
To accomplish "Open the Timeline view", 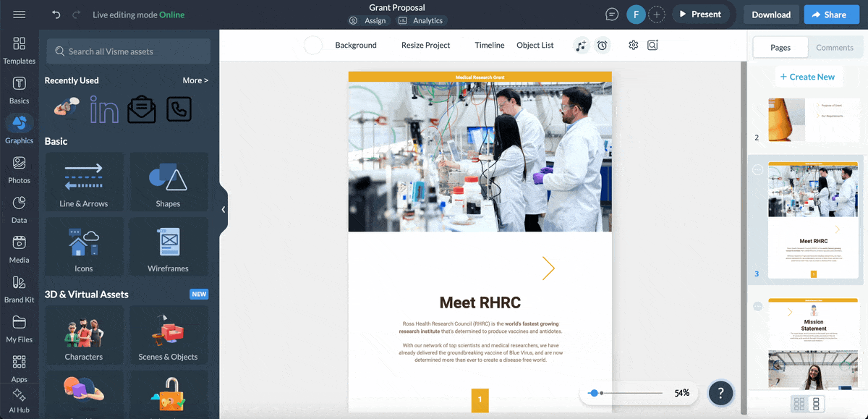I will (x=489, y=45).
